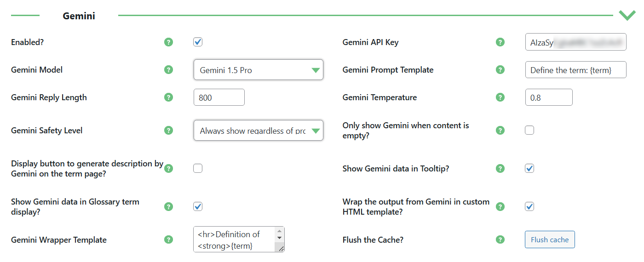
Task: Click help icon for Flush the Cache?
Action: coord(500,239)
